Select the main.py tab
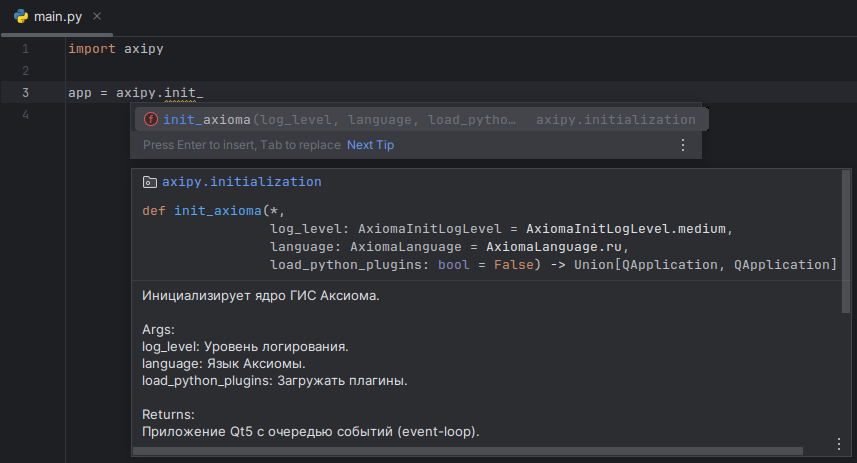The height and width of the screenshot is (463, 857). [x=57, y=17]
